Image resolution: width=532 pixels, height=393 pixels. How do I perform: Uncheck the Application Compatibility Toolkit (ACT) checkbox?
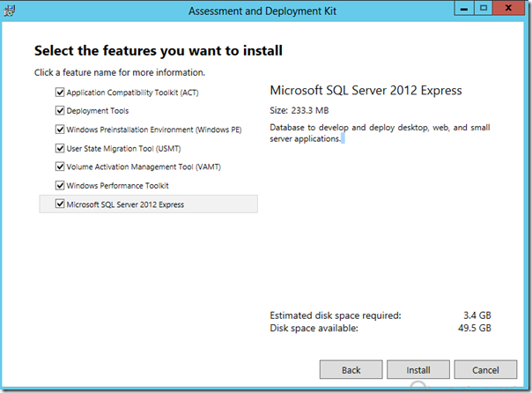point(60,92)
